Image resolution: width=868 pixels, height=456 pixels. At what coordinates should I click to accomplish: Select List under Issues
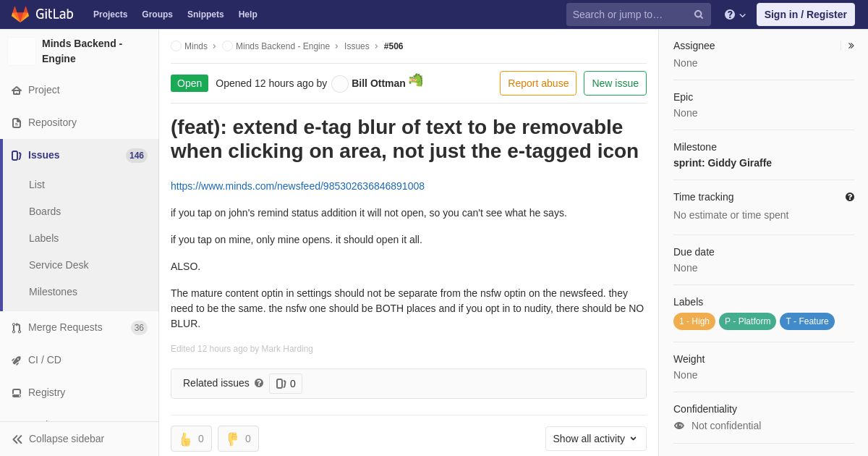tap(37, 185)
